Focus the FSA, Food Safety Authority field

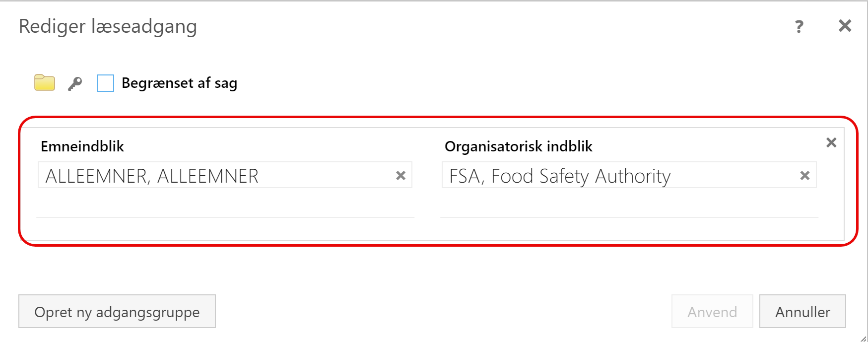pos(629,175)
